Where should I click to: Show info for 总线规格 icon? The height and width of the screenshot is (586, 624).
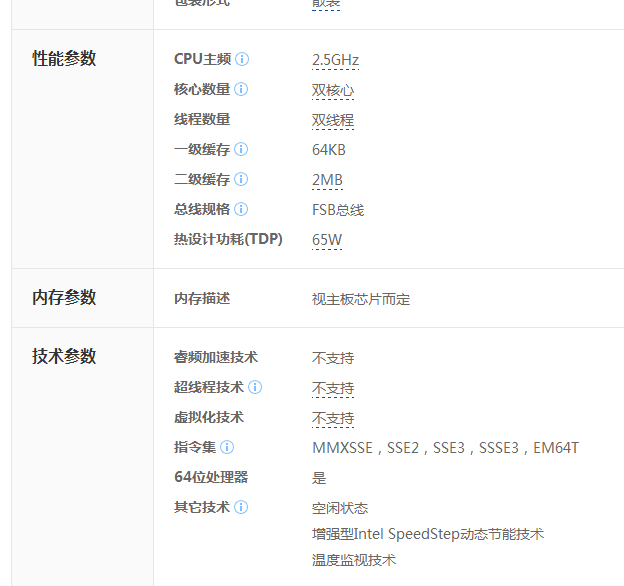(x=241, y=209)
